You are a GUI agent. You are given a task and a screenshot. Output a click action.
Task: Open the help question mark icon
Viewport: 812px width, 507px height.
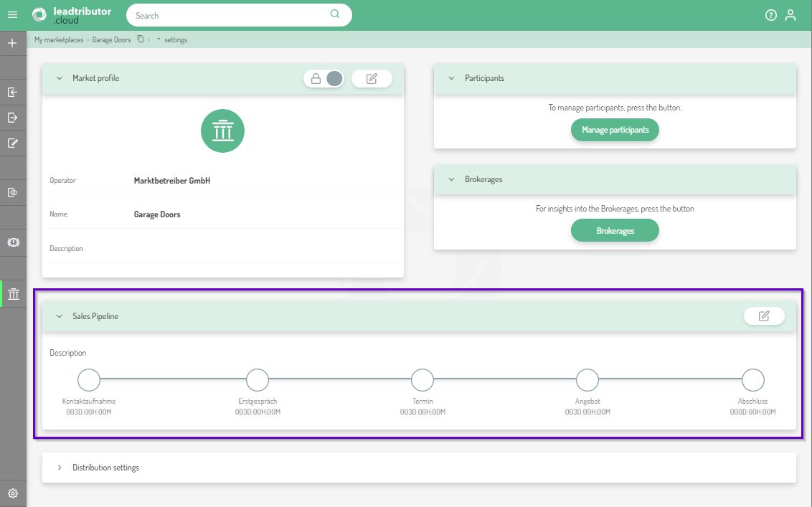click(771, 15)
